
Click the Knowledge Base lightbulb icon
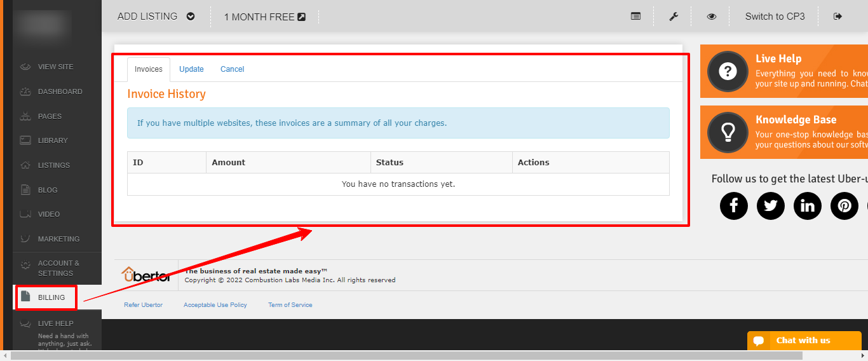click(x=728, y=132)
